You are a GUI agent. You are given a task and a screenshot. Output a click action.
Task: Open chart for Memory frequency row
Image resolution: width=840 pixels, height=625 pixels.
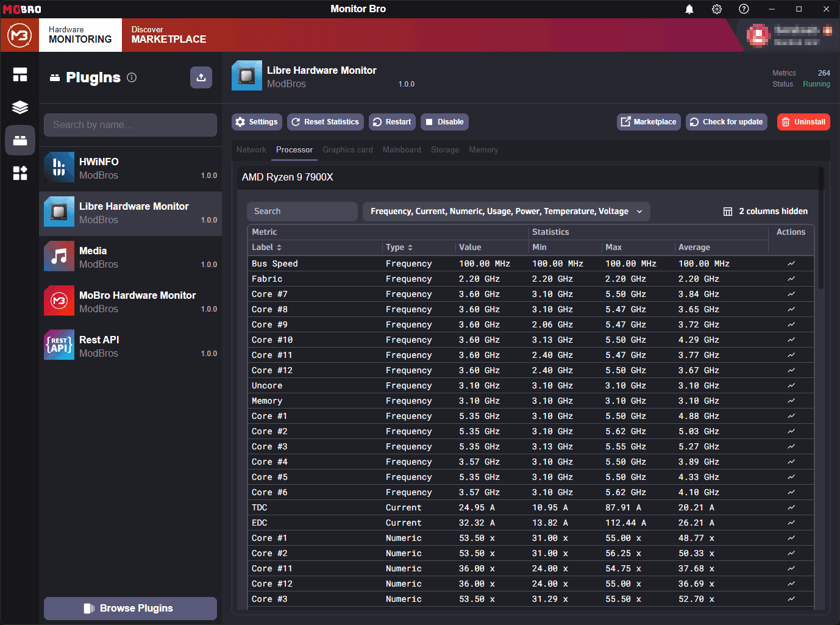pyautogui.click(x=791, y=401)
